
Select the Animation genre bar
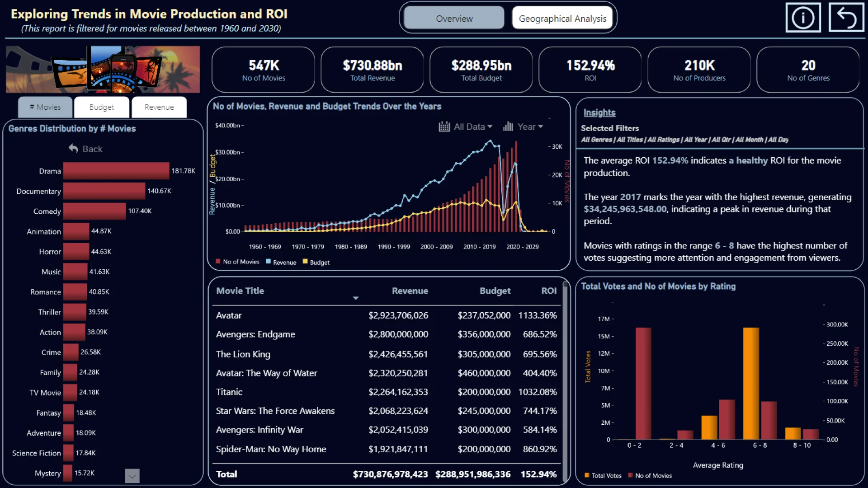click(76, 231)
